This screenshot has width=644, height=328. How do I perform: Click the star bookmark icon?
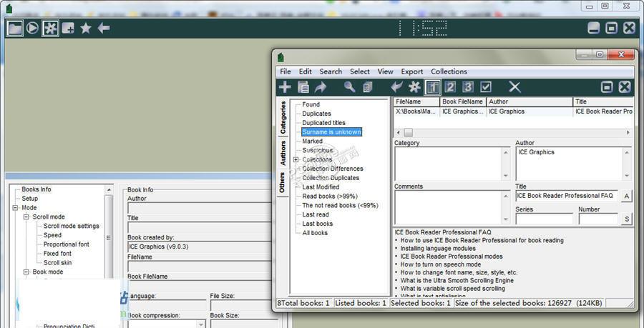(x=86, y=29)
